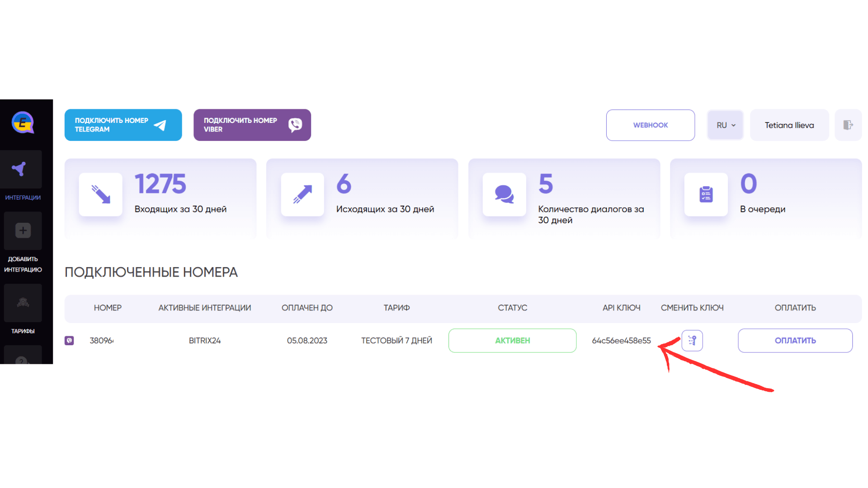Open the Tetiana Ilieva profile

[789, 125]
